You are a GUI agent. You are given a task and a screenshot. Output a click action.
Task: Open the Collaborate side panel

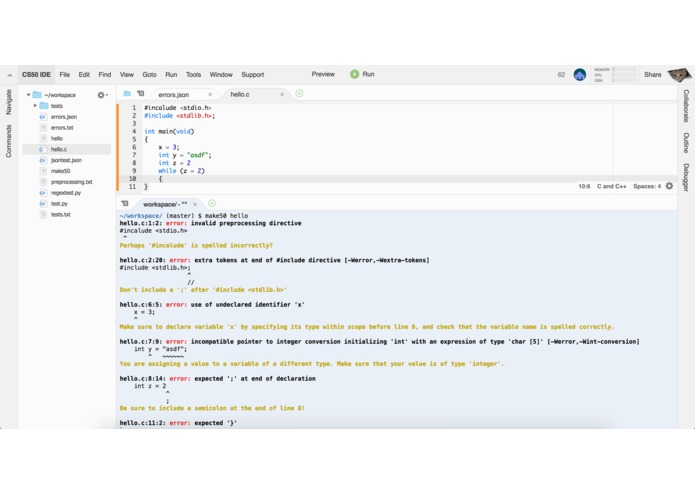click(686, 106)
